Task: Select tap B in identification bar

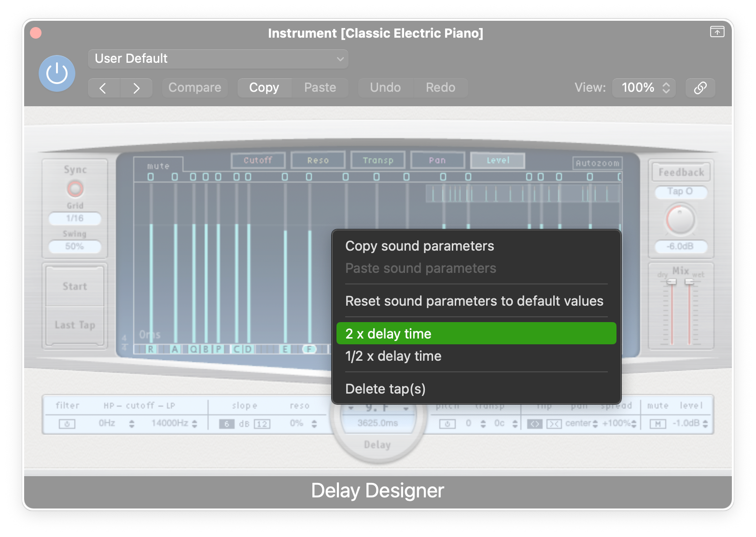Action: pyautogui.click(x=206, y=349)
